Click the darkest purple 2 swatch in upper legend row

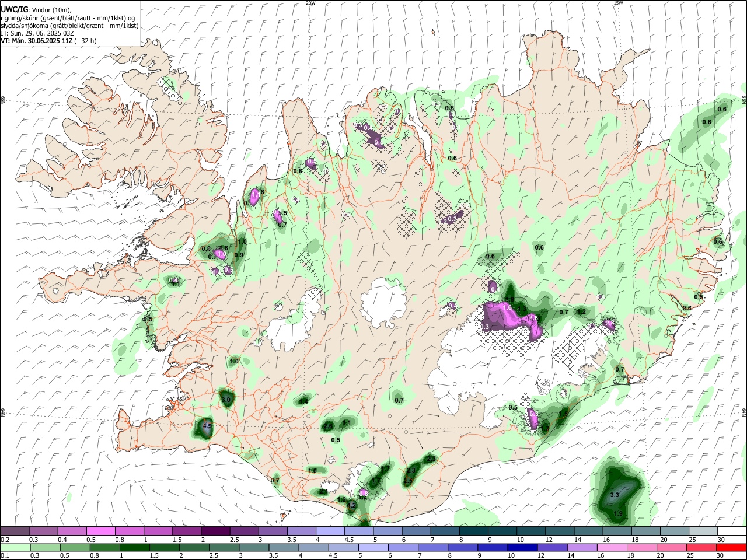215,531
